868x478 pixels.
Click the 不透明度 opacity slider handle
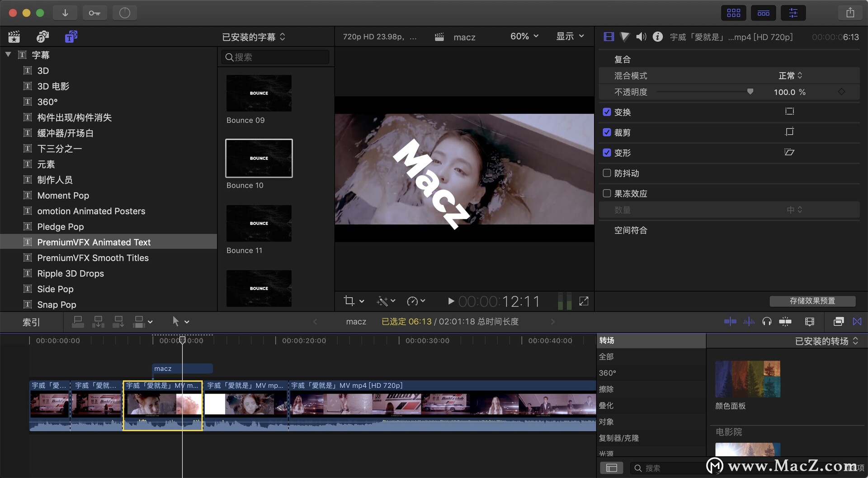point(750,92)
